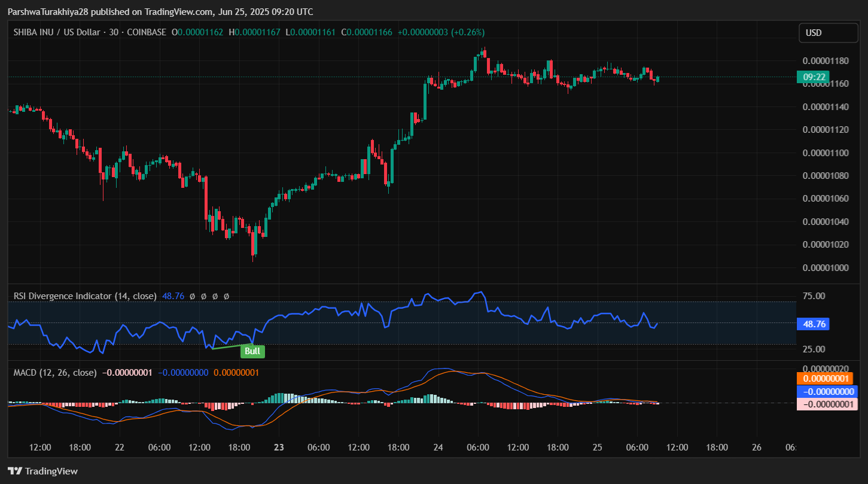Viewport: 868px width, 484px height.
Task: Click the blue 48.76 RSI axis label
Action: tap(814, 324)
